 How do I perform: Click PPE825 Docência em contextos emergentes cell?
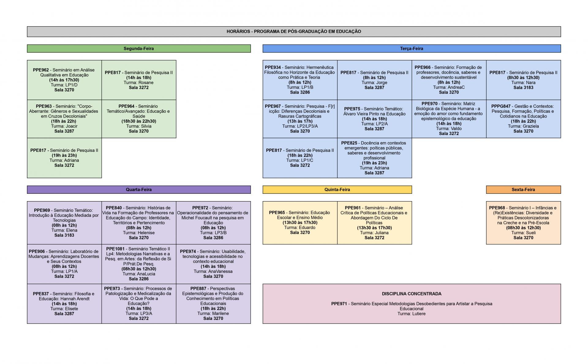[x=374, y=158]
